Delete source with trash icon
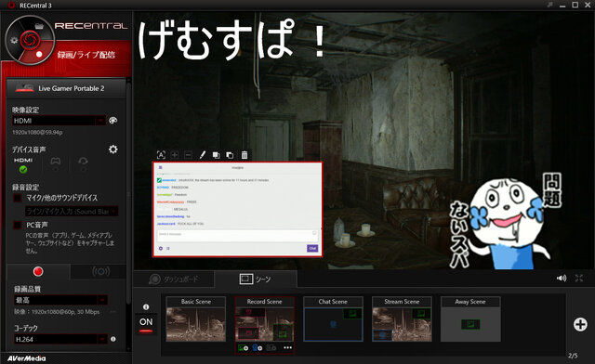This screenshot has width=595, height=364. tap(245, 155)
